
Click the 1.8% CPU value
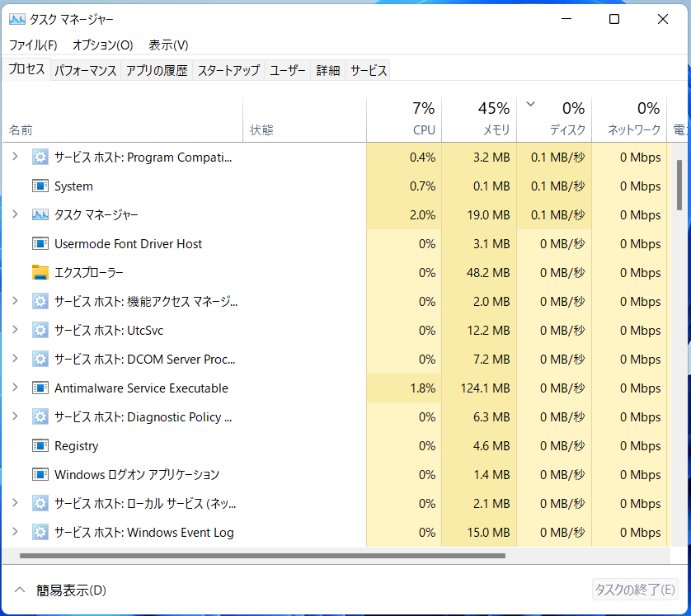pyautogui.click(x=423, y=388)
